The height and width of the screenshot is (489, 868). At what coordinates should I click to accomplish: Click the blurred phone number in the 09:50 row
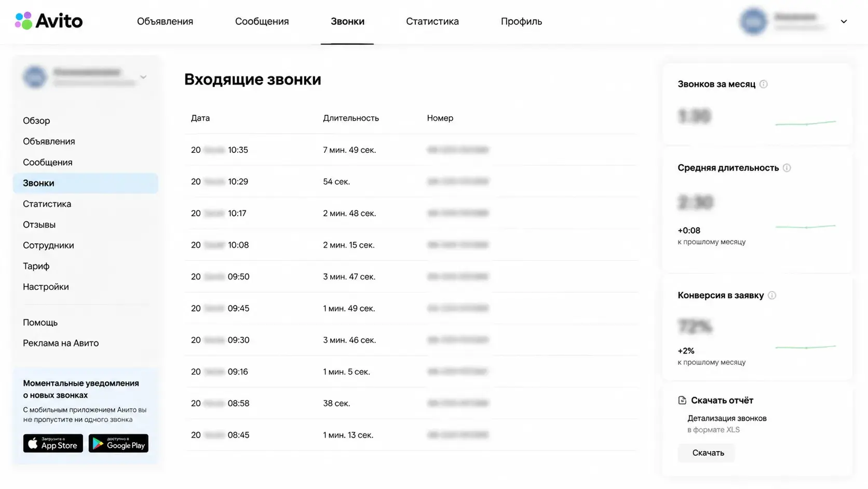(x=458, y=276)
